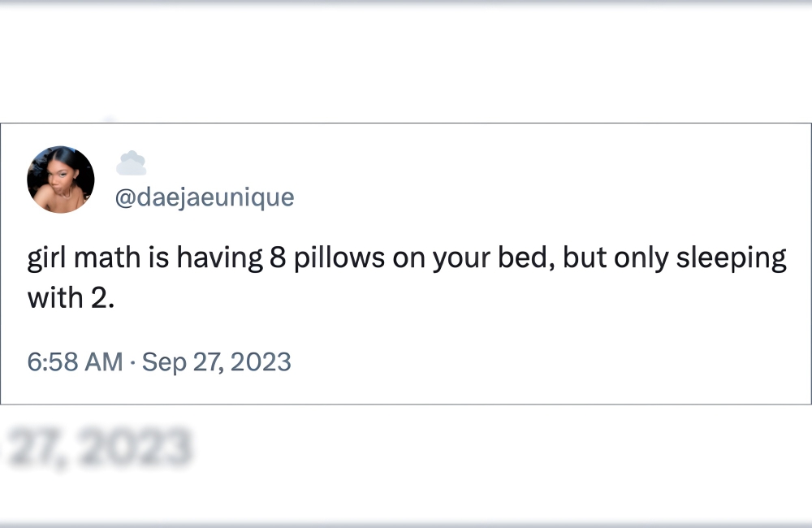Click the word "but" in the tweet
The image size is (812, 528).
[585, 259]
